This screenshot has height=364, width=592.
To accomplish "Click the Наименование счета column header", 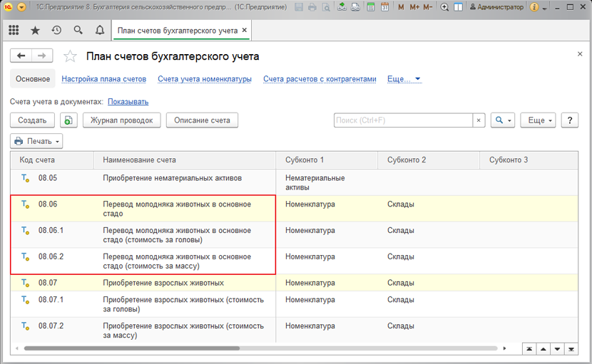I will 185,160.
